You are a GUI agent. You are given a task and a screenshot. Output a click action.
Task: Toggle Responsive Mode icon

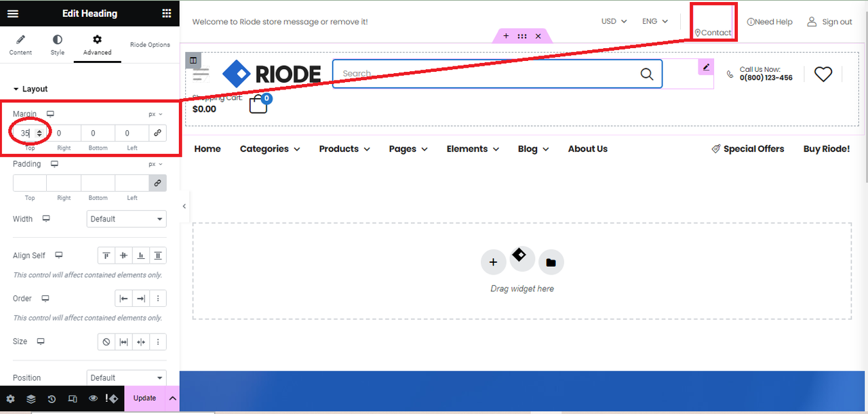[x=73, y=398]
